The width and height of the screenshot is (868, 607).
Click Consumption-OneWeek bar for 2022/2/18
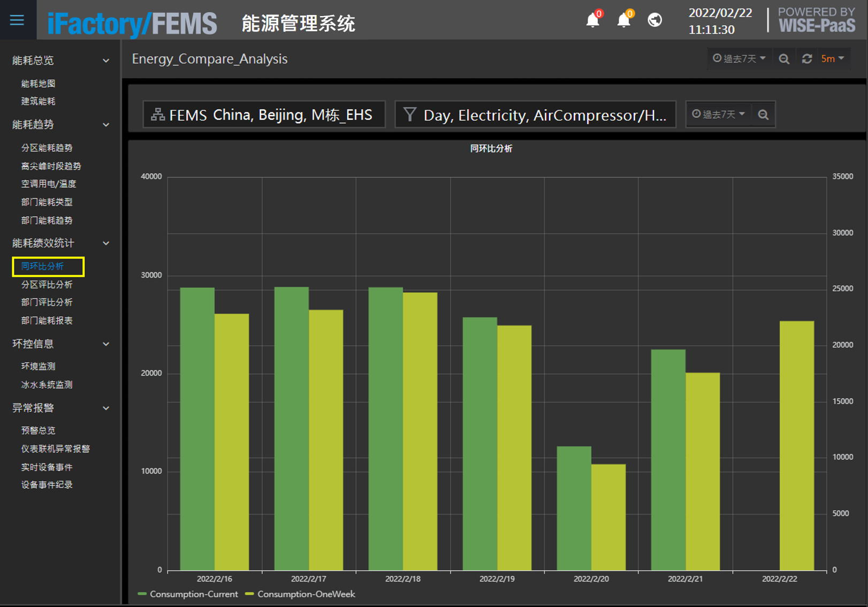420,431
